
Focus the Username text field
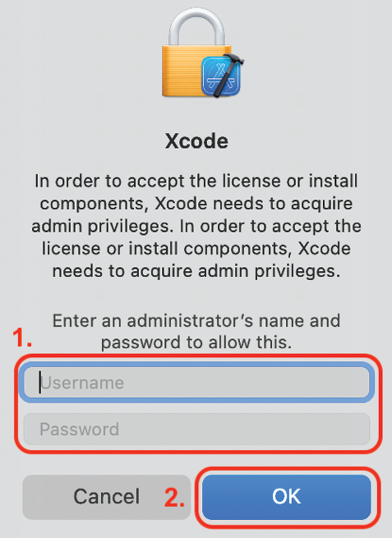(196, 383)
